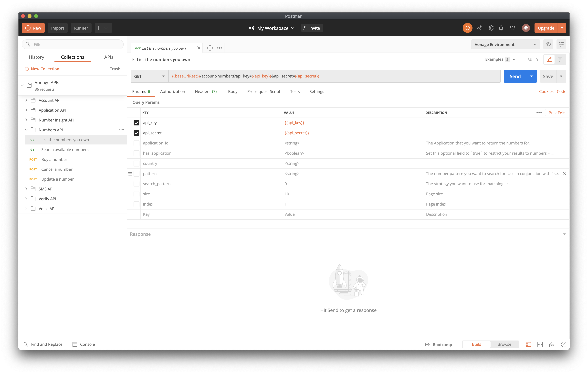Switch to the APIs tab

(x=109, y=57)
